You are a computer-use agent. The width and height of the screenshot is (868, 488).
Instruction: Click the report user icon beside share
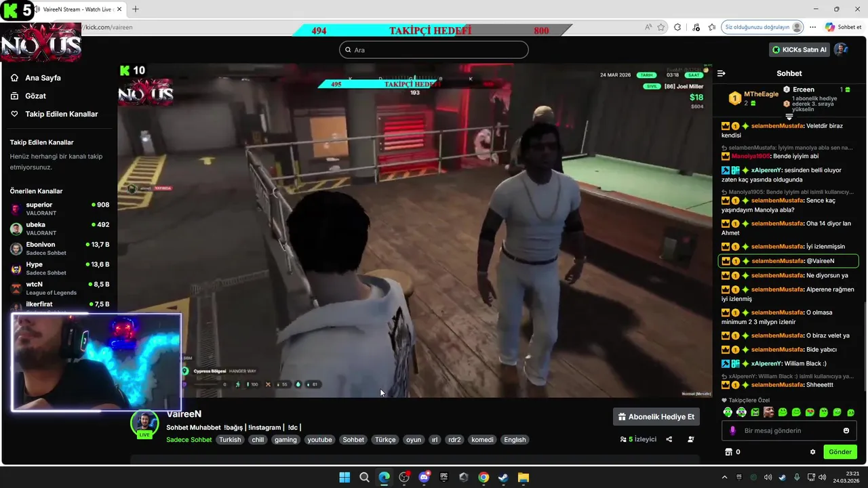coord(691,439)
